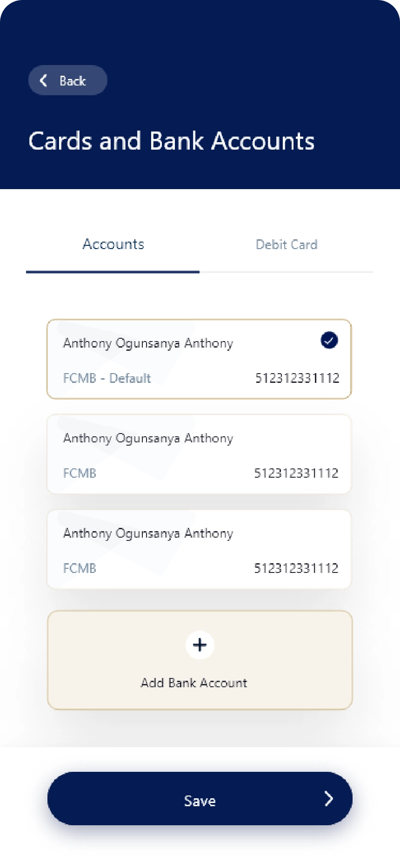400x868 pixels.
Task: Click the active tab underline under Accounts
Action: click(113, 272)
